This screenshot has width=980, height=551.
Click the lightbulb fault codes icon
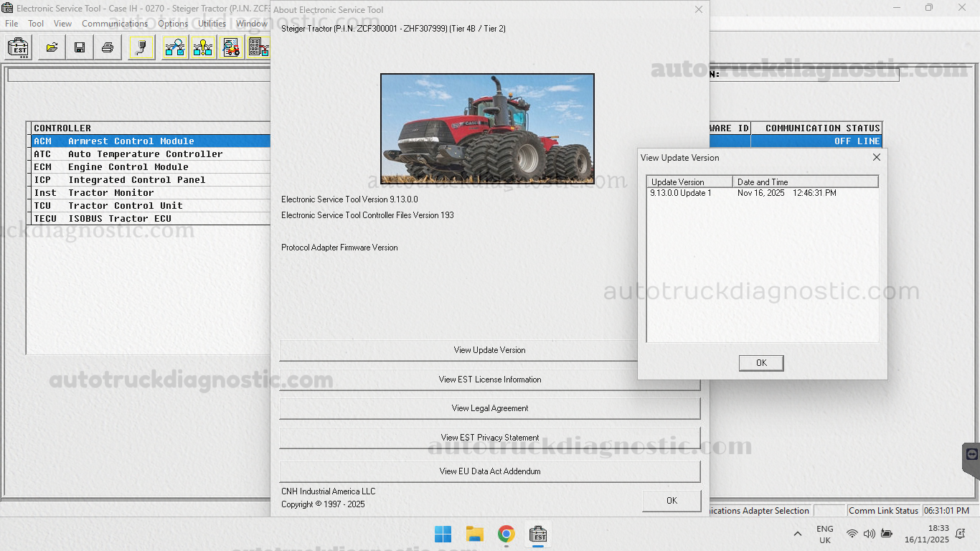pyautogui.click(x=203, y=48)
